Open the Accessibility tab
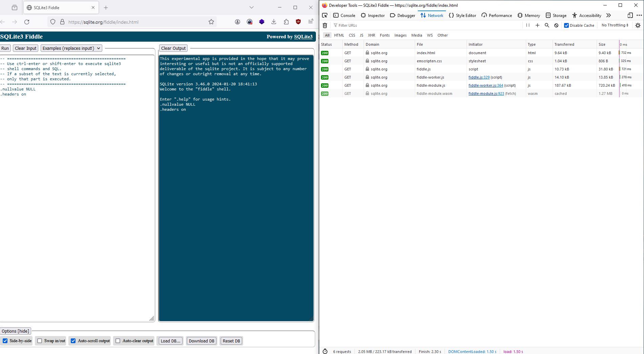 tap(586, 15)
